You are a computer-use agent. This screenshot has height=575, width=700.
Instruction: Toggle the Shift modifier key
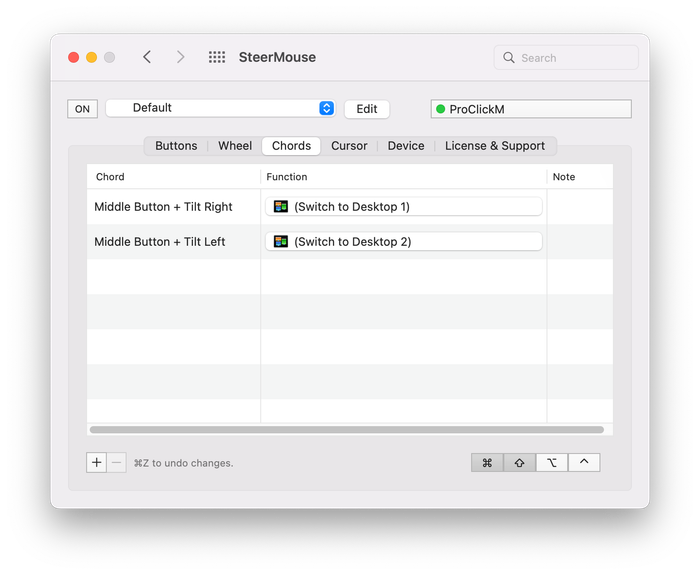[519, 462]
